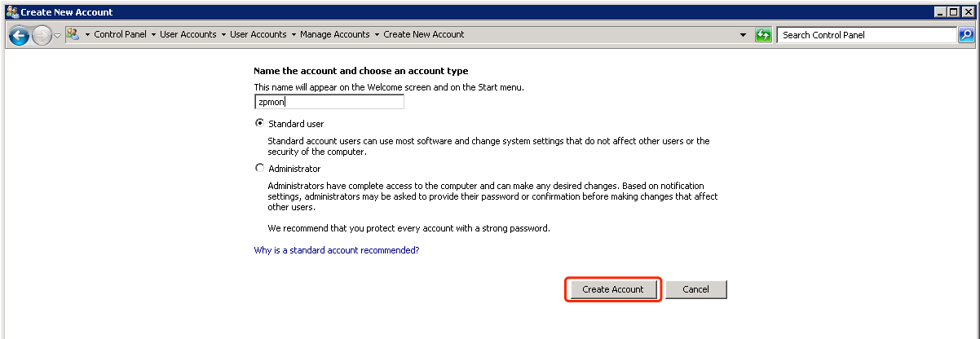Select the Standard user radio button
This screenshot has height=339, width=980.
pyautogui.click(x=260, y=124)
